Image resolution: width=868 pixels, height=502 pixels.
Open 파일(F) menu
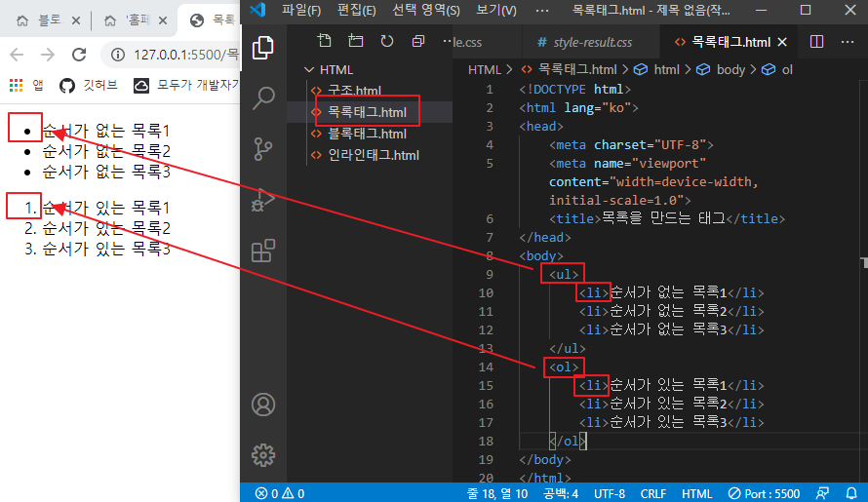(301, 10)
